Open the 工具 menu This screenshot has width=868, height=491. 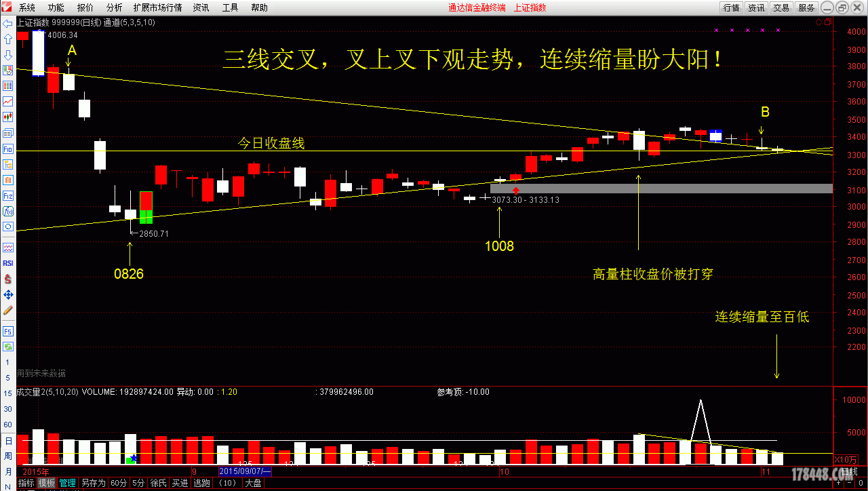point(230,8)
